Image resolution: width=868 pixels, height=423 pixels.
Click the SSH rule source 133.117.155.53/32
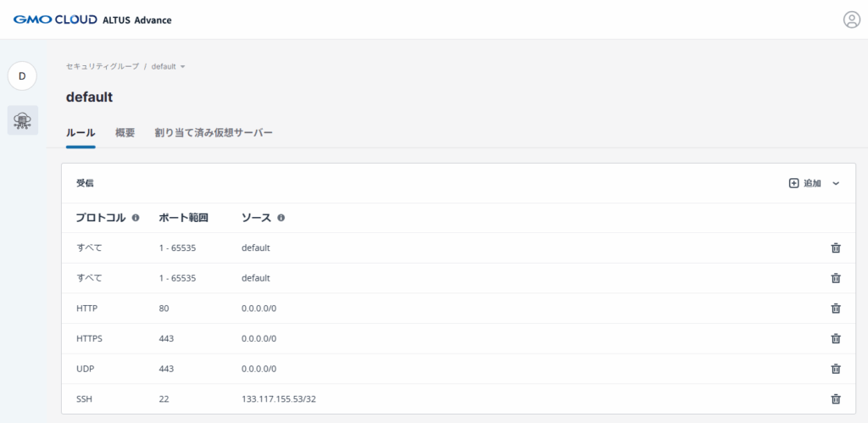pyautogui.click(x=278, y=398)
